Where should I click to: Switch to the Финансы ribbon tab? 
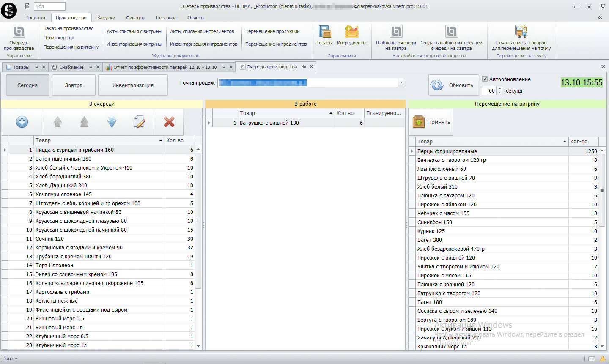pyautogui.click(x=135, y=18)
